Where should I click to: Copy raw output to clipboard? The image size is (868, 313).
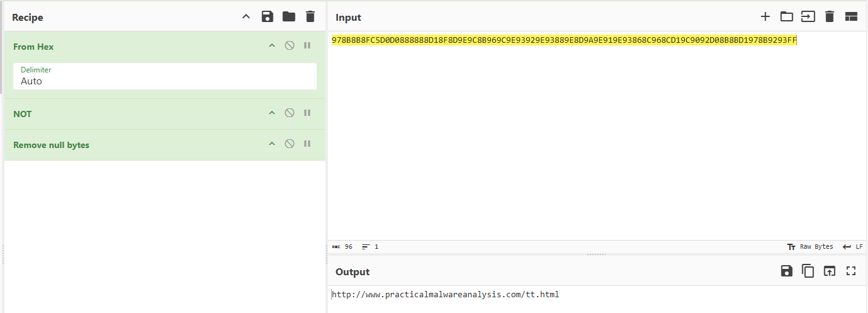(x=808, y=271)
